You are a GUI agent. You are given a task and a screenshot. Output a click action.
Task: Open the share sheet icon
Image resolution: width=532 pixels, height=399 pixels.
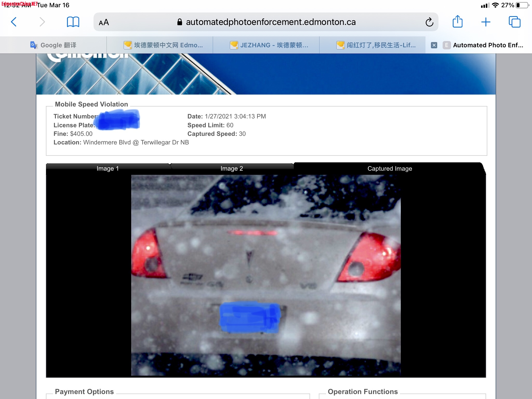point(457,22)
